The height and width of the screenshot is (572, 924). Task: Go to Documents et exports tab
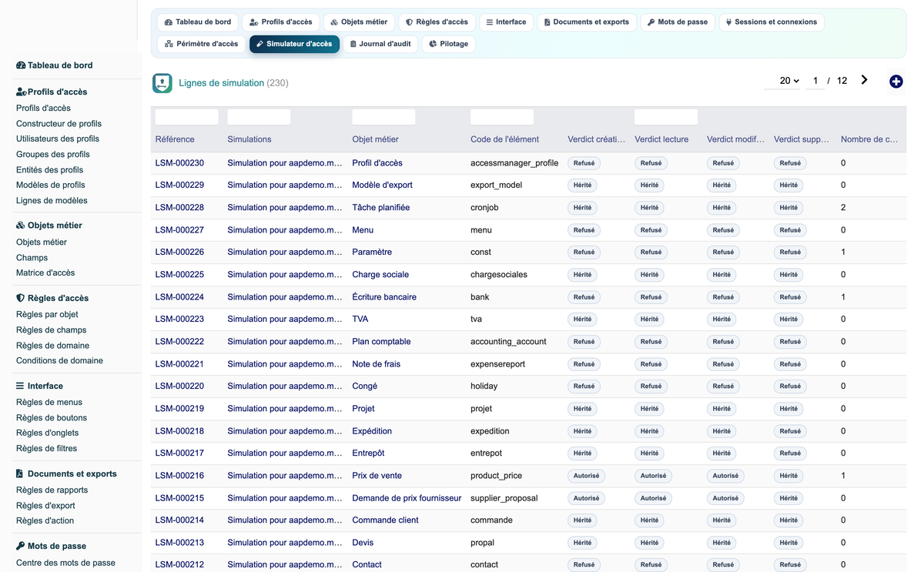tap(588, 22)
